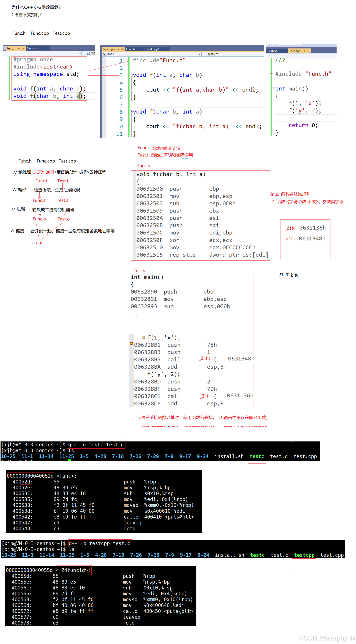The image size is (356, 644).
Task: Pin the Func.h tab in left editor
Action: [19, 49]
